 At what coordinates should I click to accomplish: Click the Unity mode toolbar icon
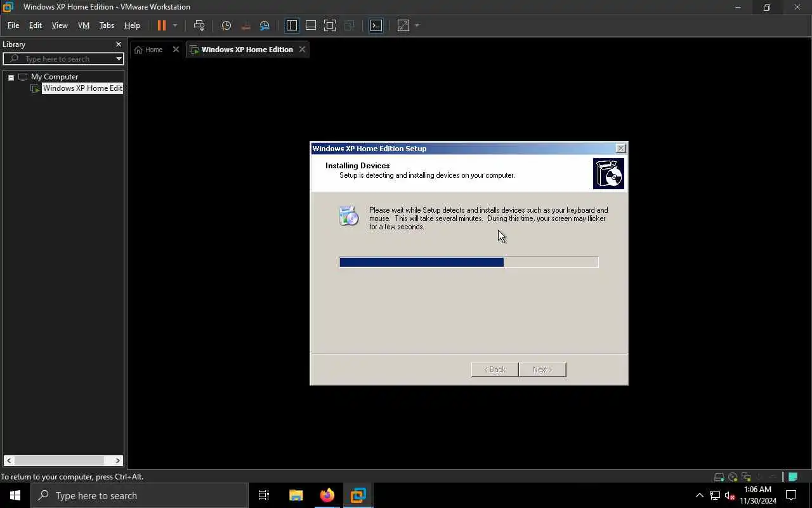tap(349, 25)
